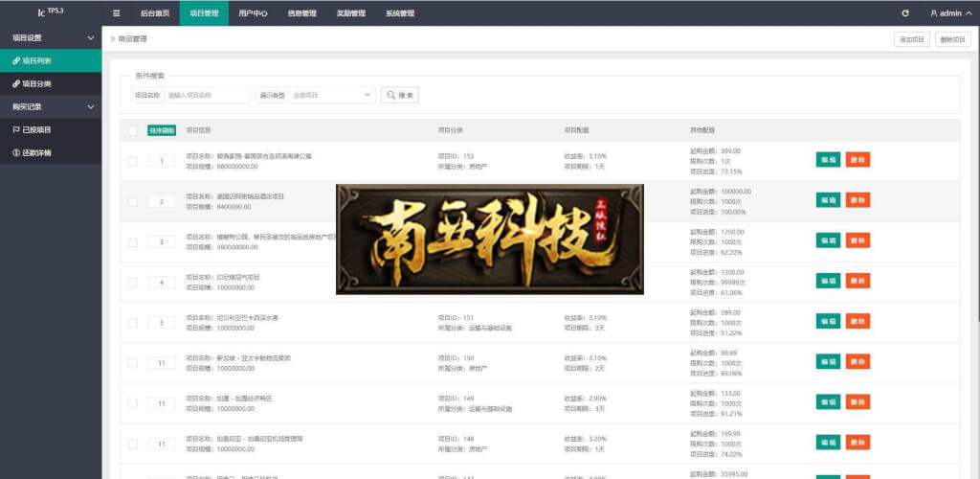Screen dimensions: 980x479
Task: Click the sort order field showing 1
Action: click(x=162, y=161)
